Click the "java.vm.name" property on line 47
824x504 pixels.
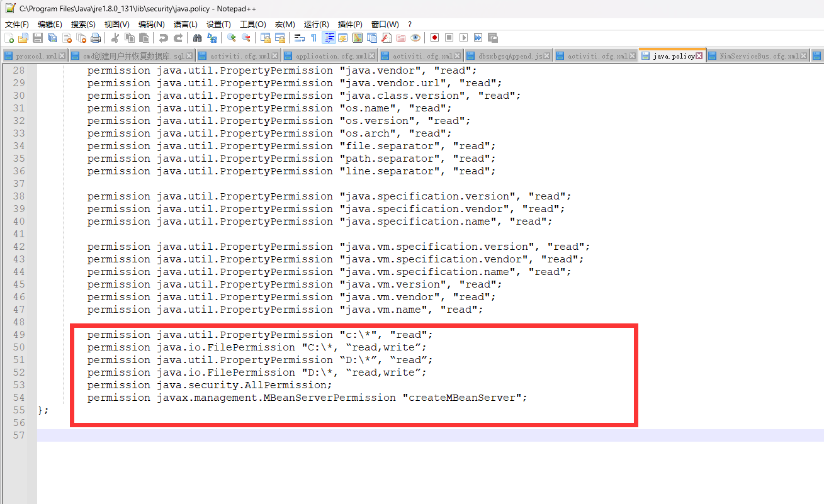(x=387, y=310)
